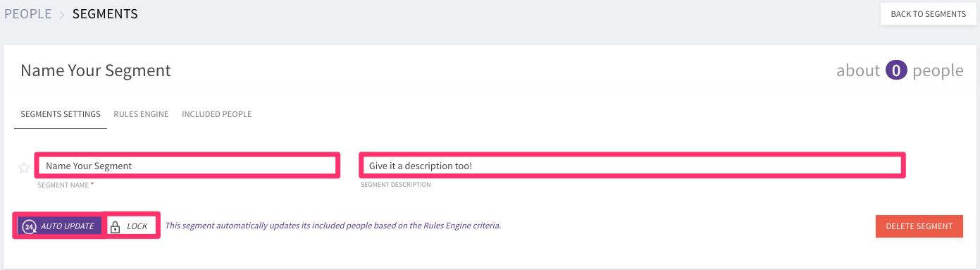This screenshot has width=980, height=270.
Task: Open the Segments Settings tab
Action: tap(61, 114)
